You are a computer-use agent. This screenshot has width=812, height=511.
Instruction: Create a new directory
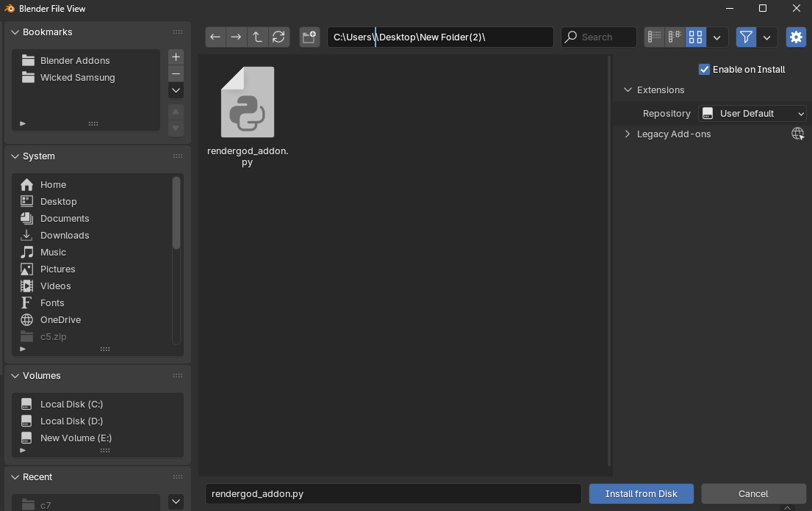(x=309, y=37)
